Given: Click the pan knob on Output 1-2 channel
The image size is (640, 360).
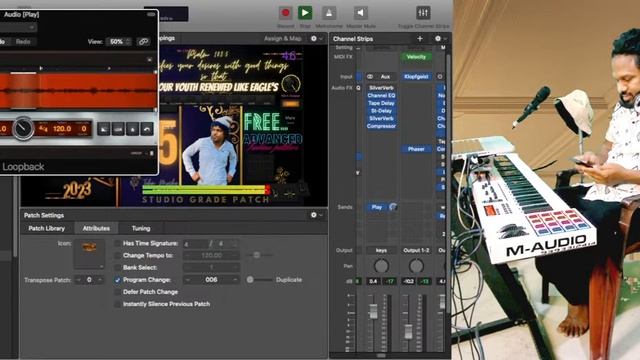Looking at the screenshot, I should [416, 266].
